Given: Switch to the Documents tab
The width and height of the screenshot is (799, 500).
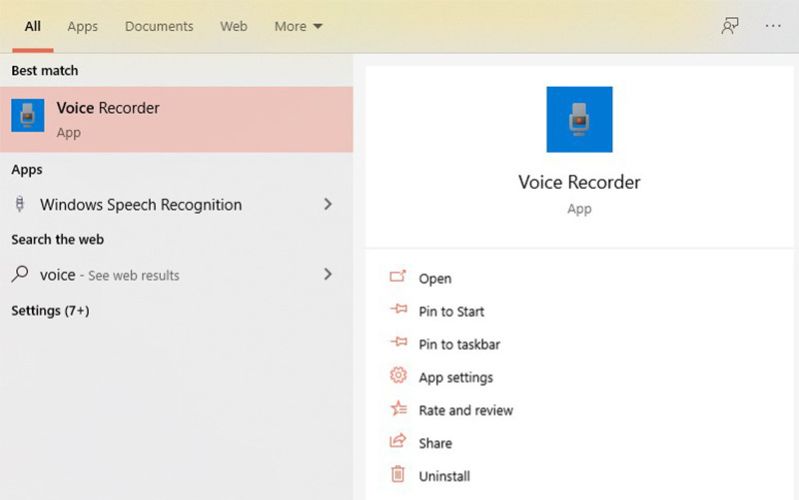Looking at the screenshot, I should click(x=158, y=26).
